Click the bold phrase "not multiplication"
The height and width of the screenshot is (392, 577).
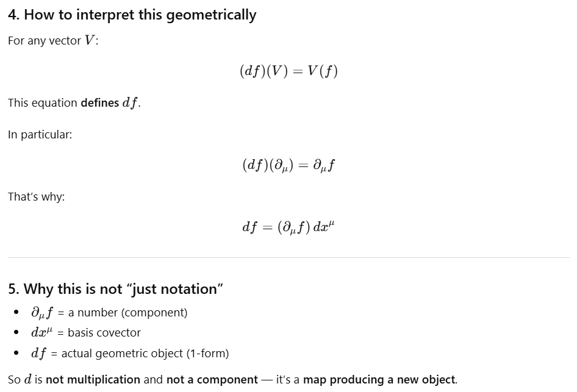click(x=93, y=380)
